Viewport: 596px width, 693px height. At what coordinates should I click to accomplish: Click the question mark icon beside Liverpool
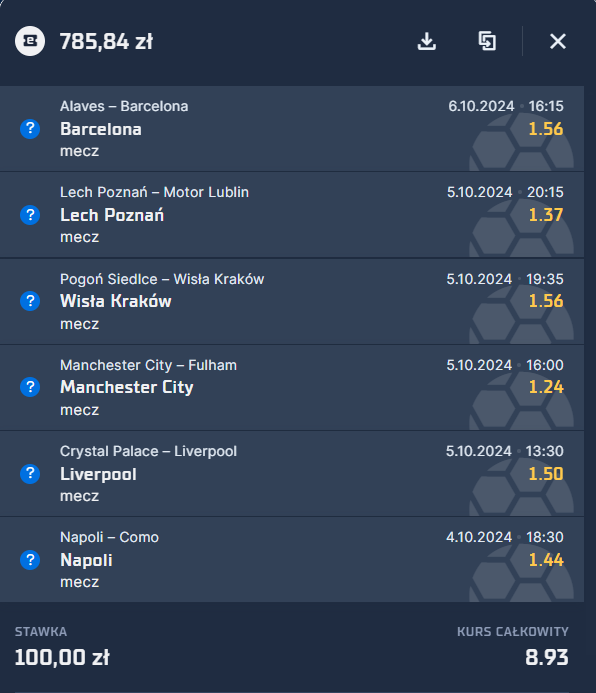pos(30,474)
